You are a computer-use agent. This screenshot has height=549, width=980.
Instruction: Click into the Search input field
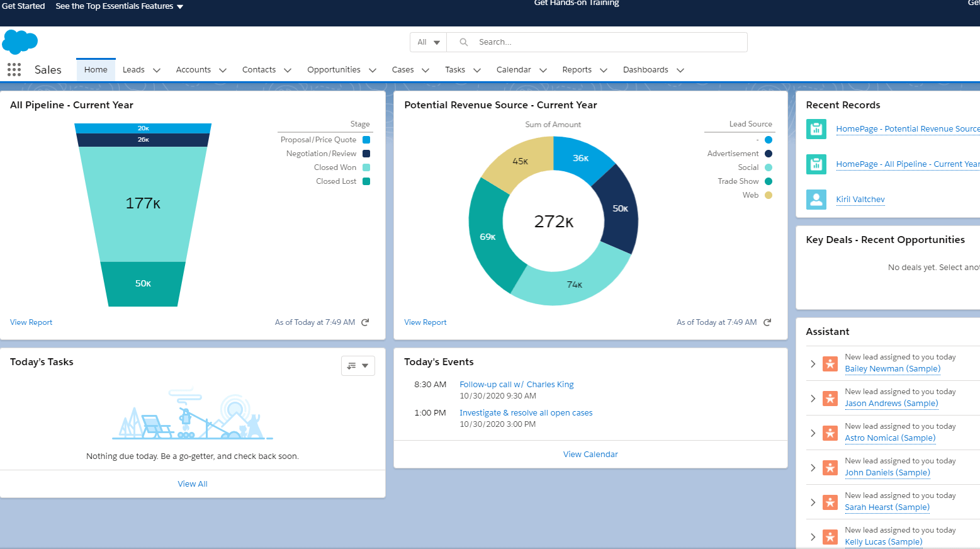coord(604,42)
